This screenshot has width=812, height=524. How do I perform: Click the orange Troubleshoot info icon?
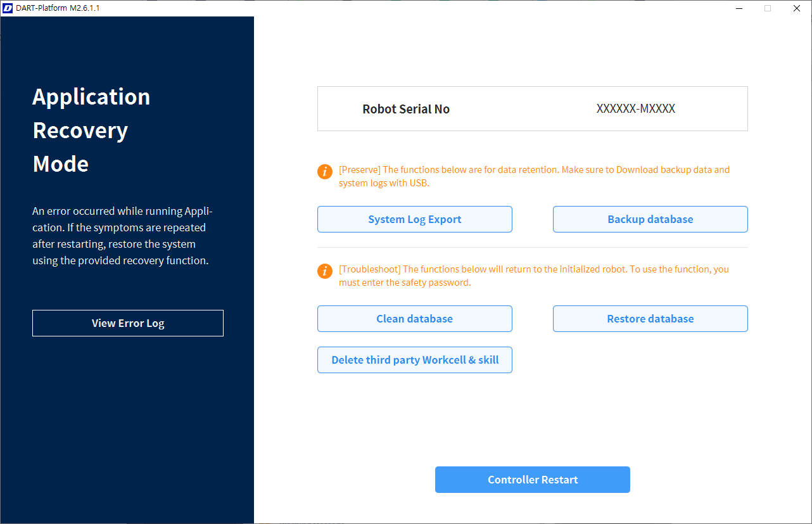(324, 271)
